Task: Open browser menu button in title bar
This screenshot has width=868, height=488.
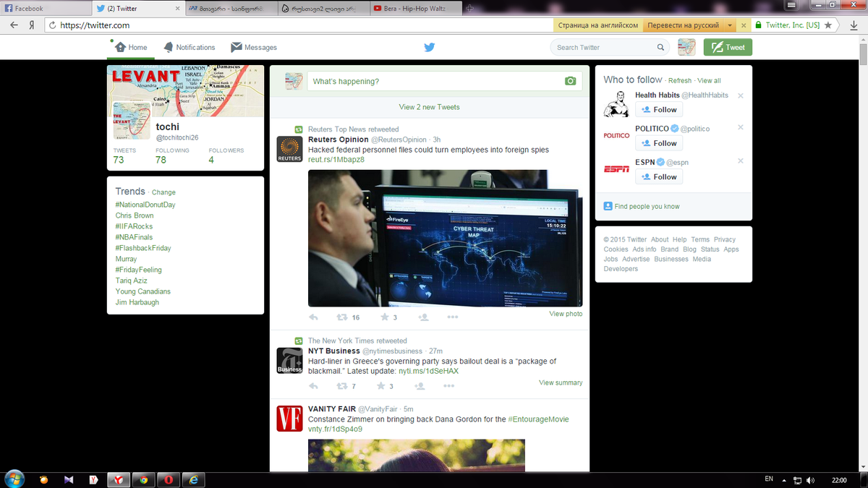Action: pyautogui.click(x=792, y=6)
